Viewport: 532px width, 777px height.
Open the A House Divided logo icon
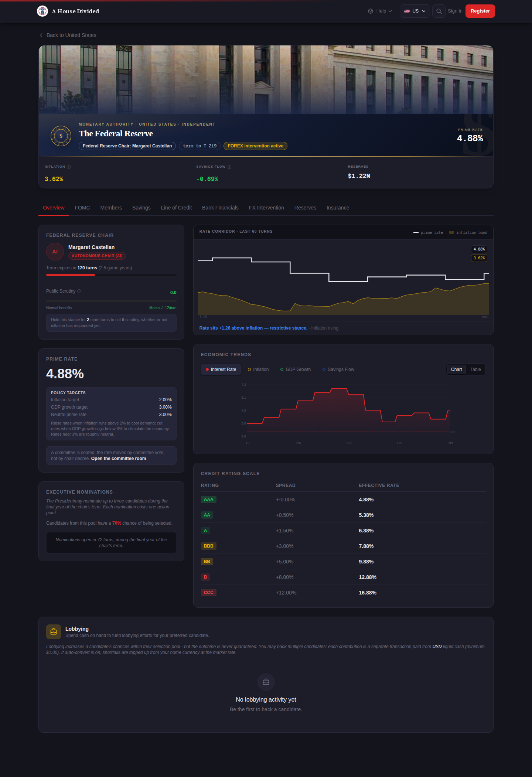pos(42,11)
